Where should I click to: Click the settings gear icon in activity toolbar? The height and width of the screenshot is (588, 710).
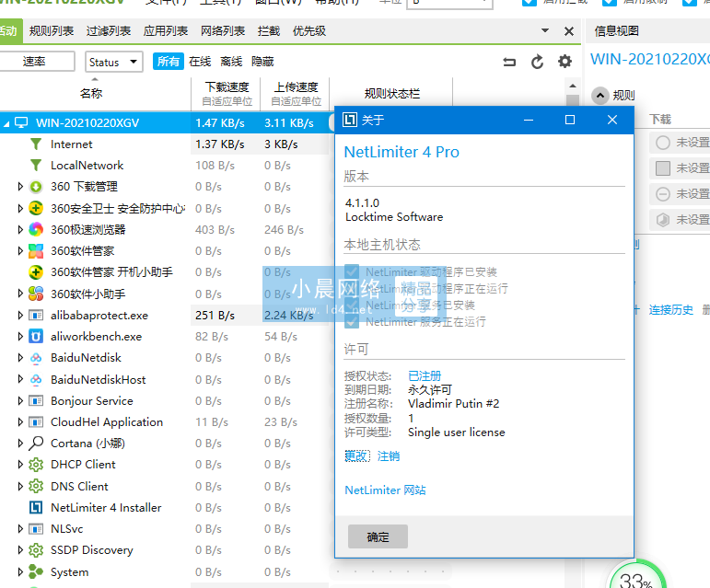point(565,61)
